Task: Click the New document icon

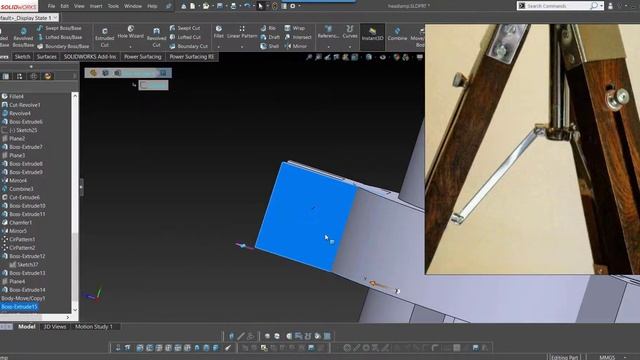Action: tap(192, 6)
